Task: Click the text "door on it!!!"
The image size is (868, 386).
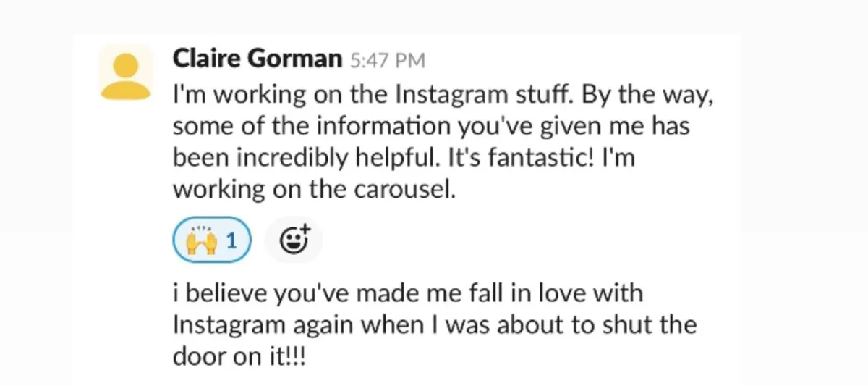Action: click(239, 356)
